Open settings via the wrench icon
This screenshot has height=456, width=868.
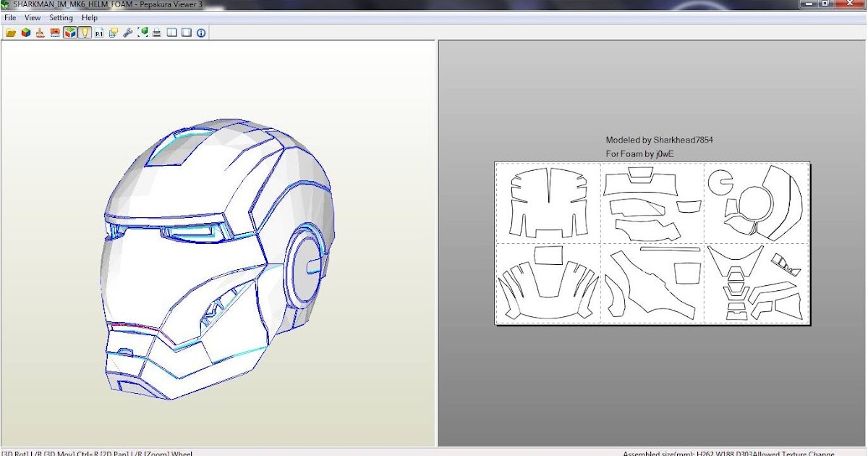point(128,33)
